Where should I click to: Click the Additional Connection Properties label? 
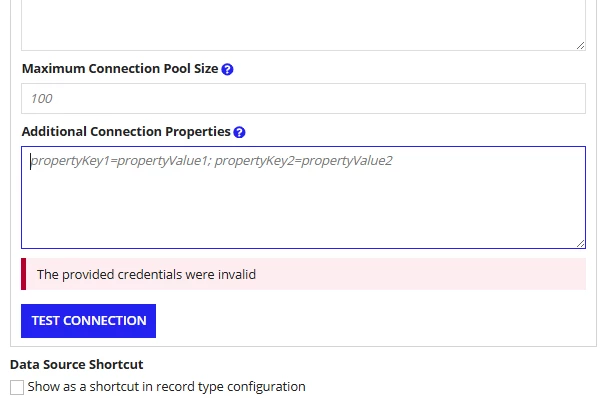(x=126, y=132)
